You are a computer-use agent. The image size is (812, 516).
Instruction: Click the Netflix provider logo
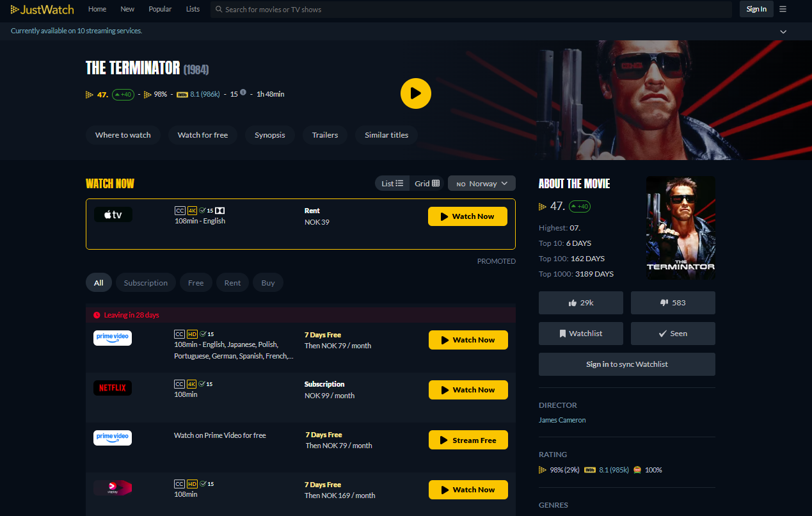tap(113, 387)
